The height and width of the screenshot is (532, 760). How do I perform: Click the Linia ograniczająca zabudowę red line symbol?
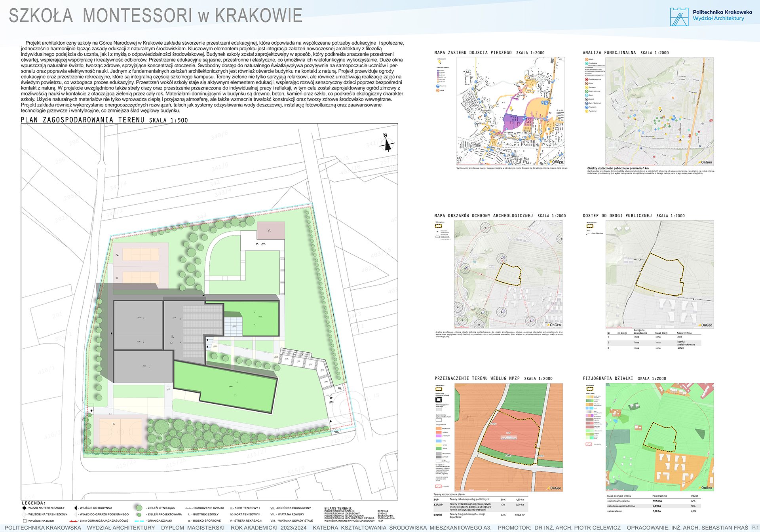point(73,521)
